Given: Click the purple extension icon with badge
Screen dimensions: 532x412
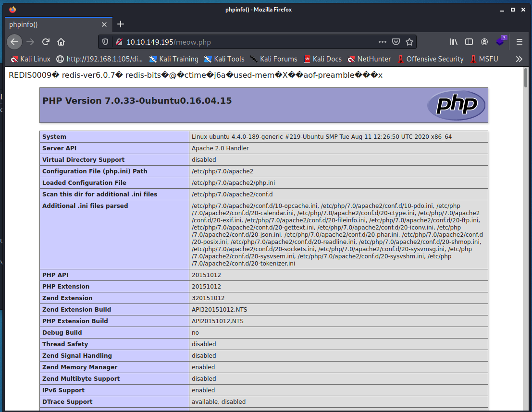Looking at the screenshot, I should (500, 42).
